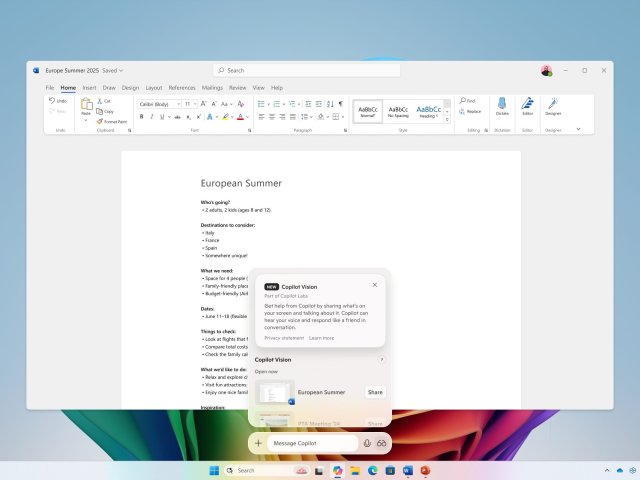
Task: Switch to the Design tab
Action: click(x=130, y=88)
